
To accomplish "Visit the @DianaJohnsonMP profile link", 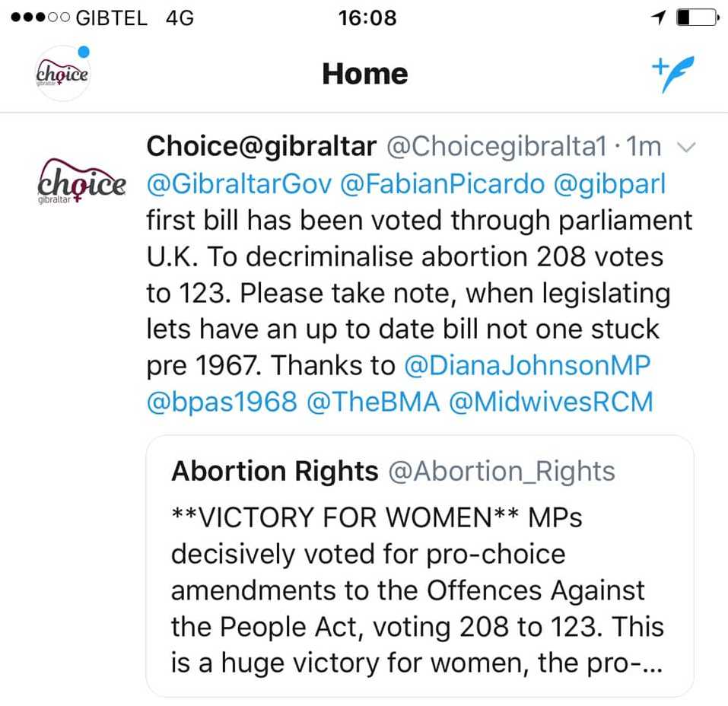I will coord(527,365).
